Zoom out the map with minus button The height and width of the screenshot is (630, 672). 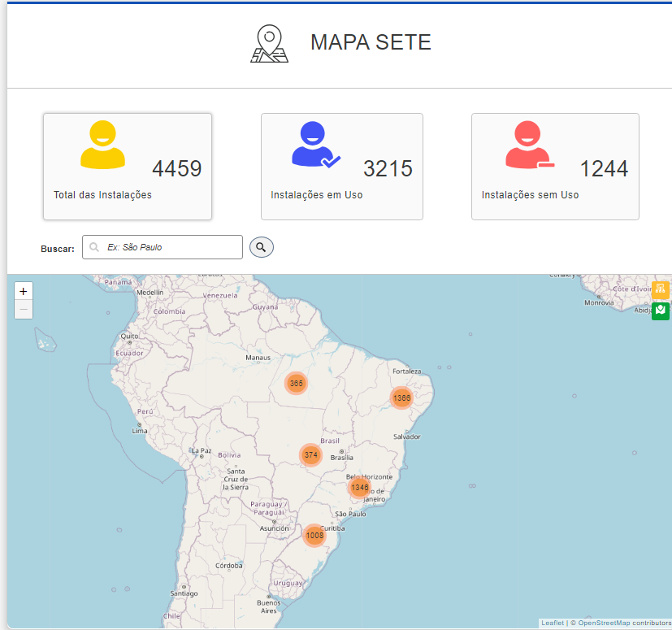coord(24,310)
